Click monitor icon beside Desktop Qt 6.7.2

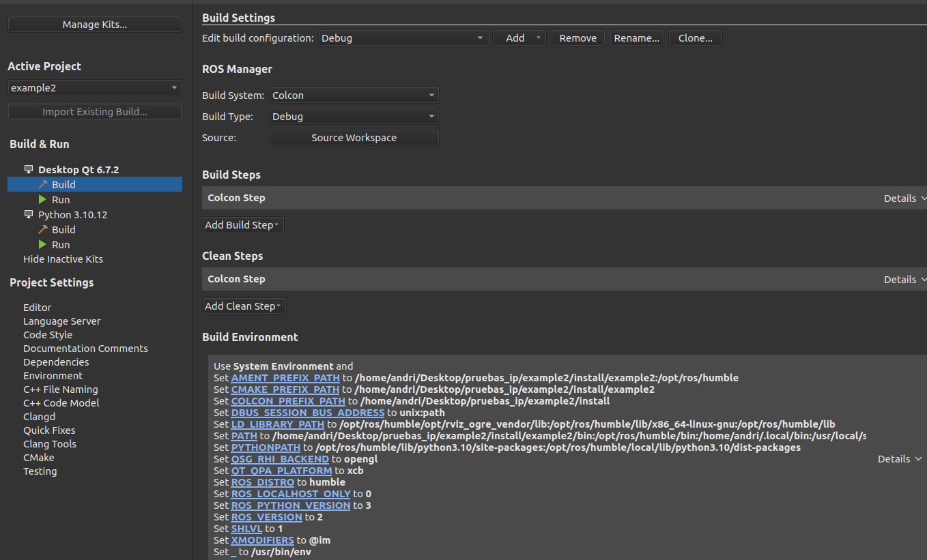29,169
